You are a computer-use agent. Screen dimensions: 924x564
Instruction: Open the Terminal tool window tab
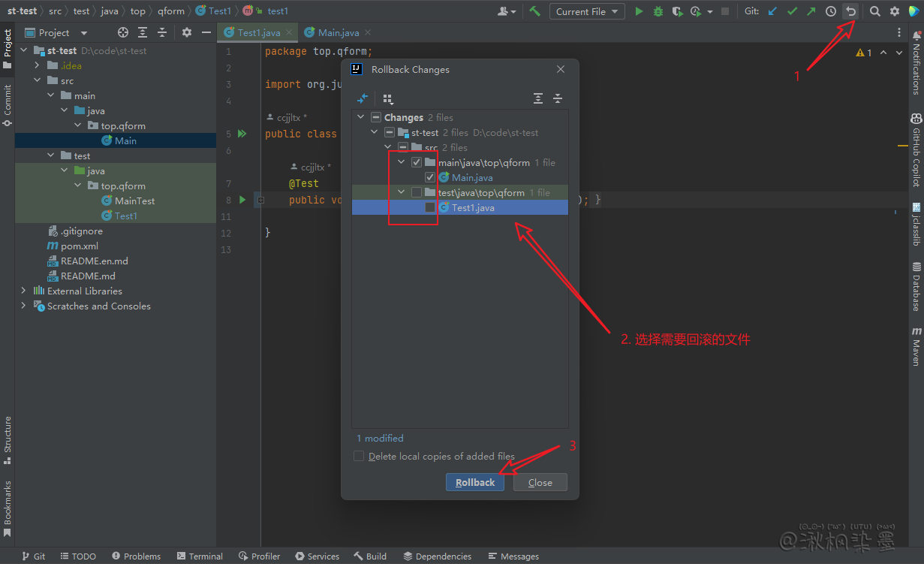(x=200, y=556)
